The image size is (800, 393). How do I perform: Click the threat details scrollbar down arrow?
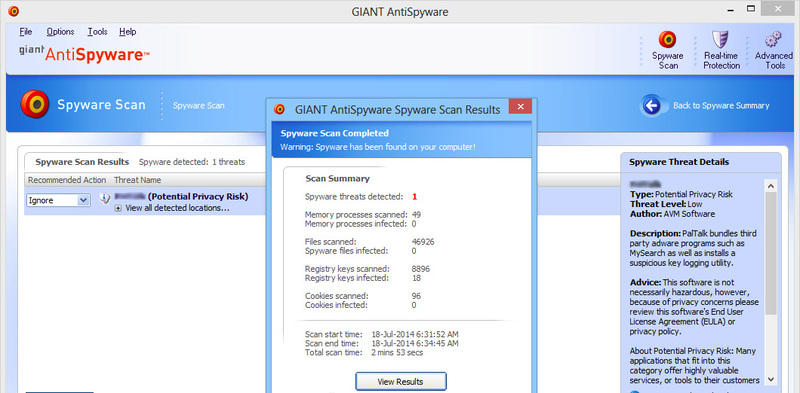(770, 379)
